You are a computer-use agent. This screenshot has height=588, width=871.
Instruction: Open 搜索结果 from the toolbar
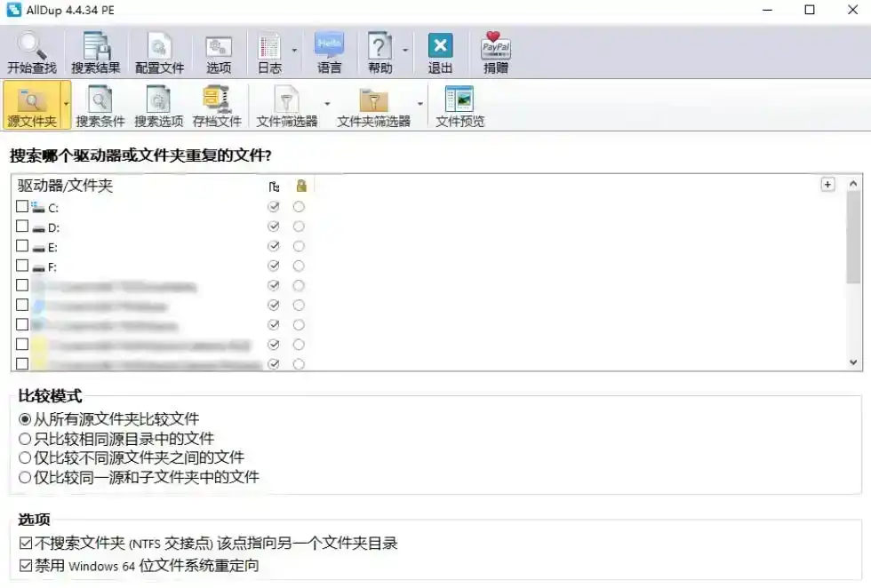coord(95,46)
